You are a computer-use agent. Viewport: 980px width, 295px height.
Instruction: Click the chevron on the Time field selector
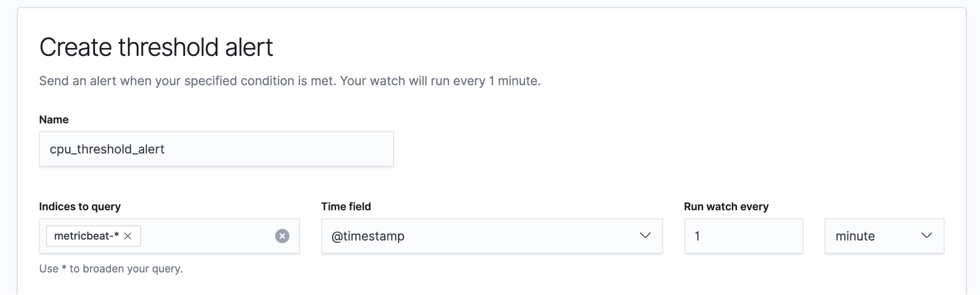click(646, 236)
